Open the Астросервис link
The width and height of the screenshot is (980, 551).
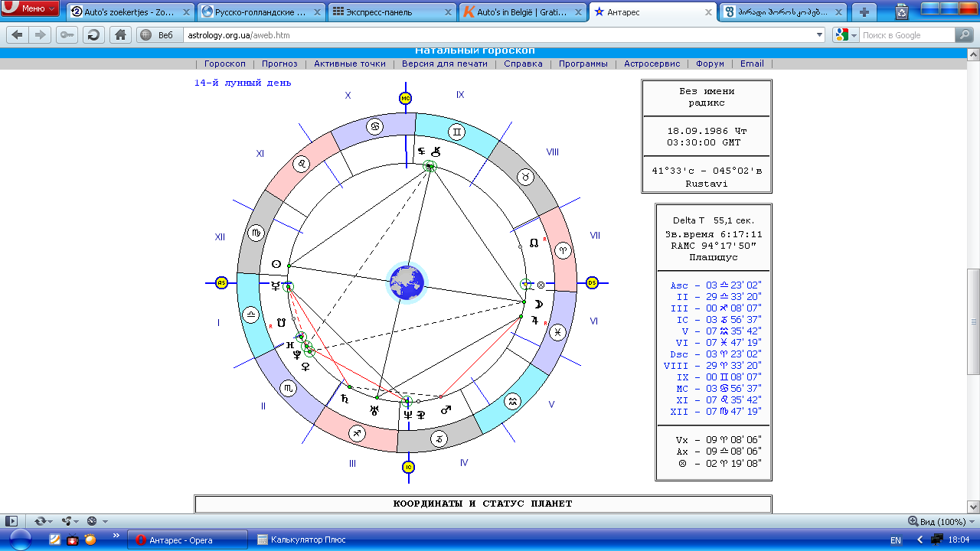click(x=652, y=64)
